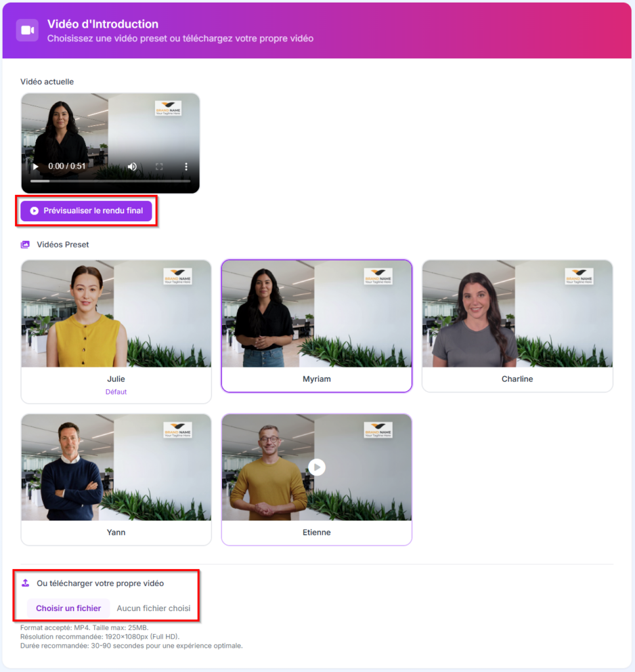
Task: Mute the current video volume
Action: click(132, 167)
